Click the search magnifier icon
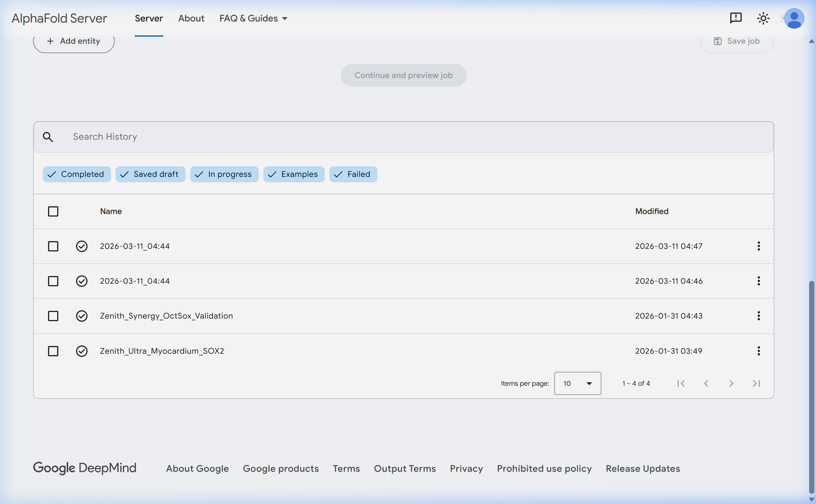This screenshot has height=504, width=816. click(x=48, y=137)
